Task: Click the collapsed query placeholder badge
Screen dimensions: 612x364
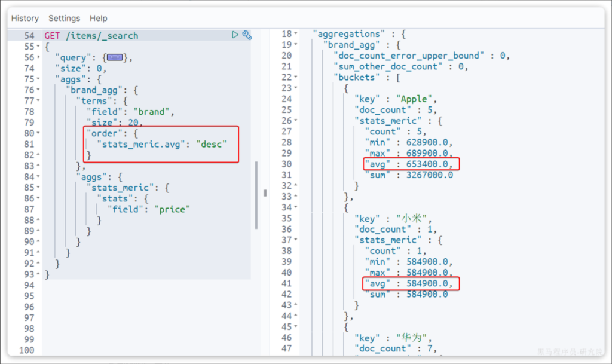Action: [114, 57]
